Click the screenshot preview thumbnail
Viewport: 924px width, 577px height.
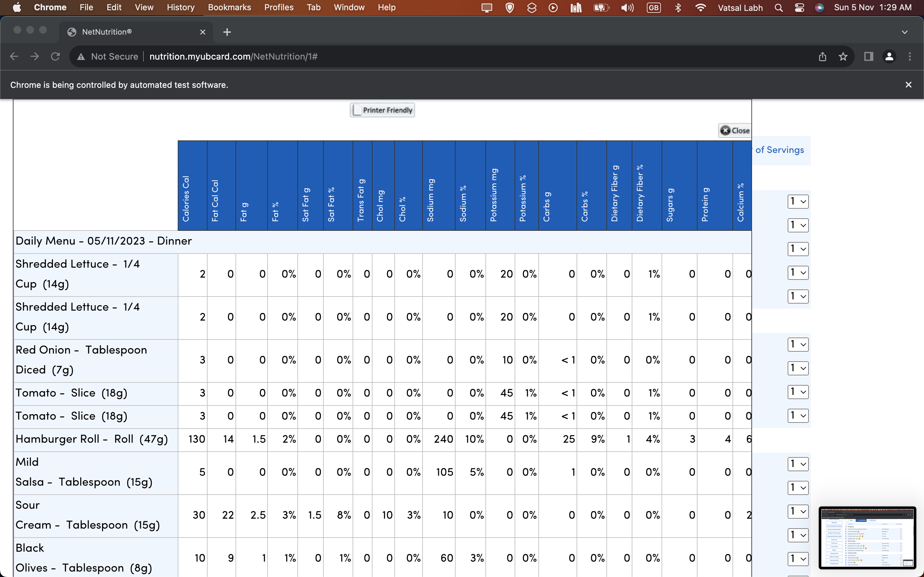867,537
